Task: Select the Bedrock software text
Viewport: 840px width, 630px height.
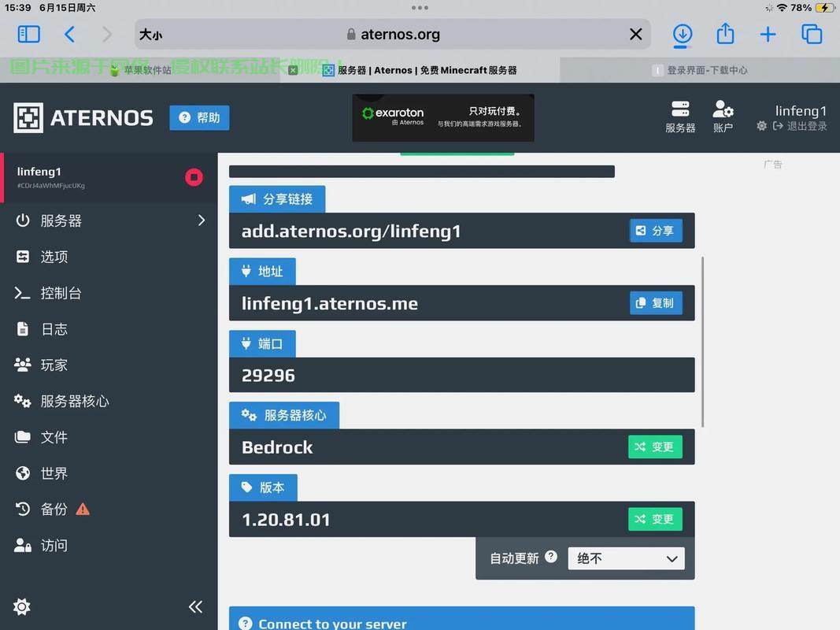Action: (x=277, y=447)
